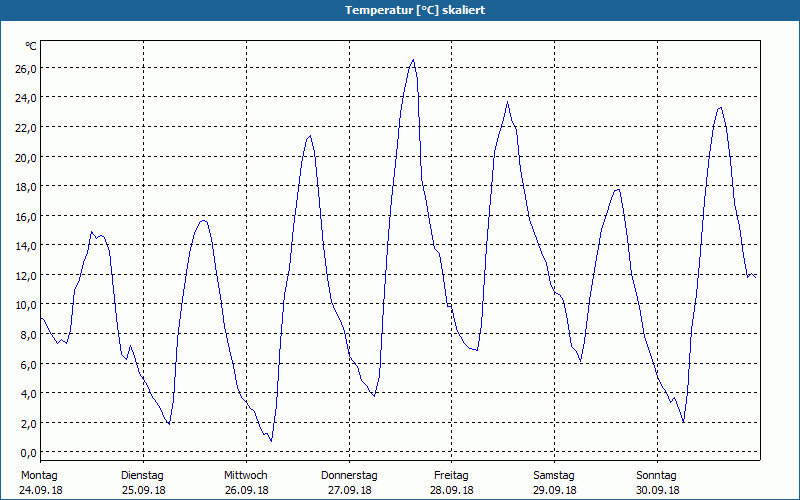
Task: Click the temperature peak on Freitag
Action: (508, 102)
